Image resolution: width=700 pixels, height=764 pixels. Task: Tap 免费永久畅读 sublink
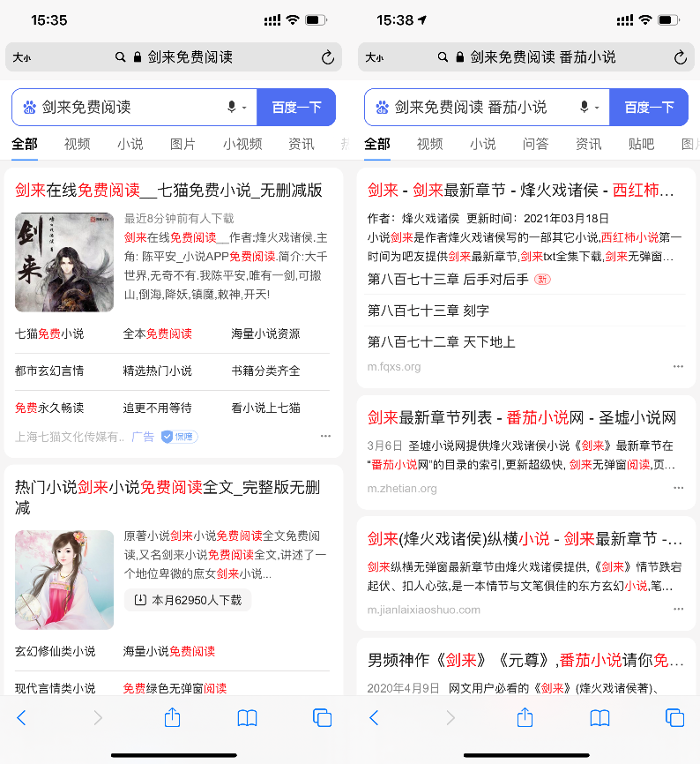point(49,408)
